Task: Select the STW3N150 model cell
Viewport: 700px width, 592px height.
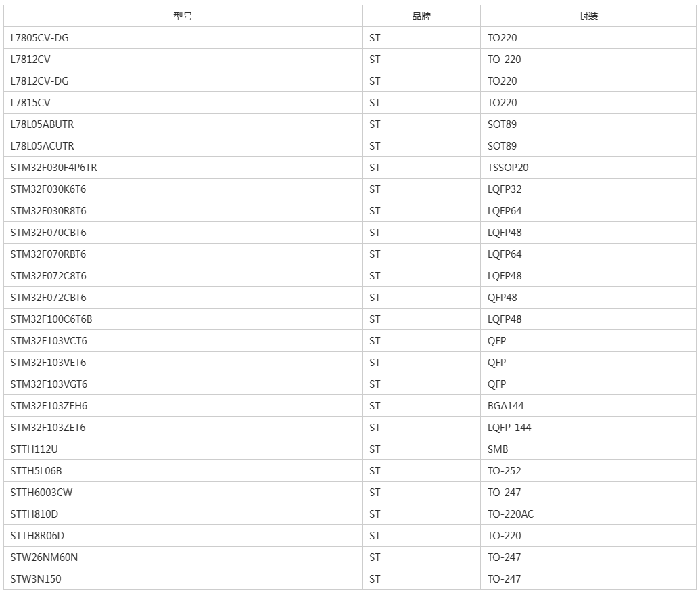Action: [183, 579]
